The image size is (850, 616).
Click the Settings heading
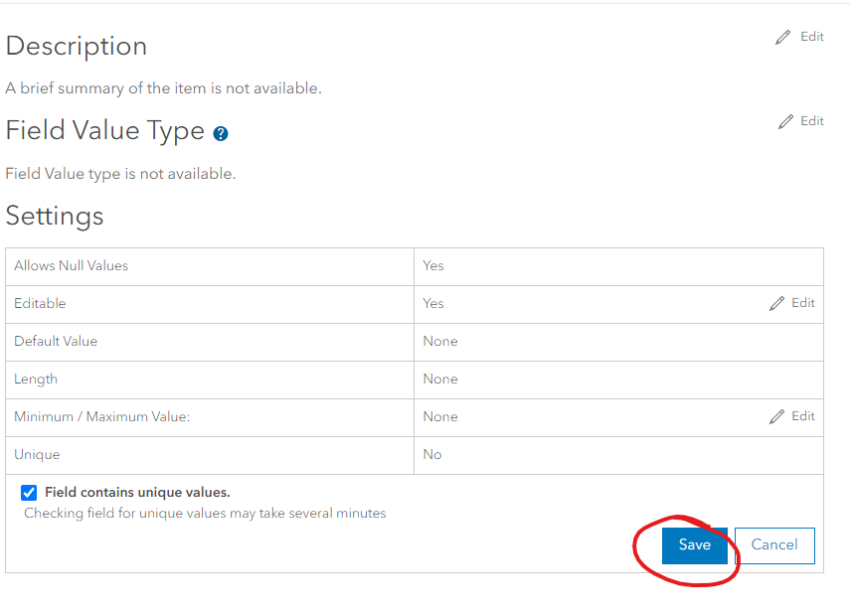[55, 216]
